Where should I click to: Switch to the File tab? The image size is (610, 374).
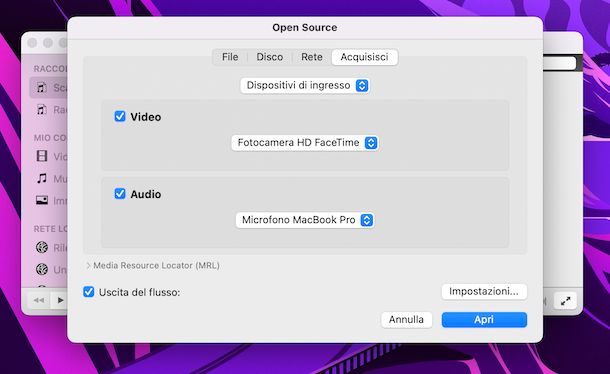coord(230,57)
